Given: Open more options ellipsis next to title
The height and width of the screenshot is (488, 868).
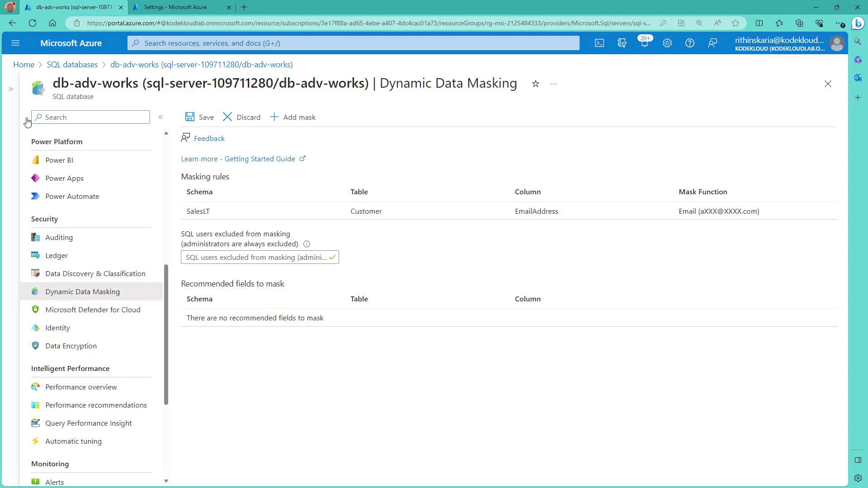Looking at the screenshot, I should point(553,84).
